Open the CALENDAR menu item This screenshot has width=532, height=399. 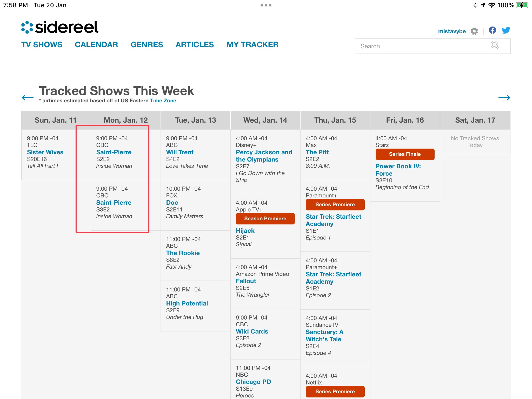(96, 45)
